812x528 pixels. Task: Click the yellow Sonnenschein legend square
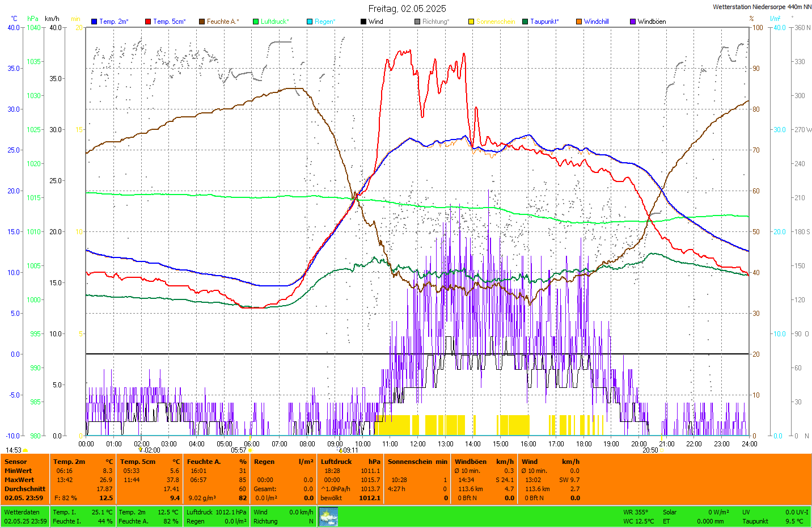(x=471, y=22)
